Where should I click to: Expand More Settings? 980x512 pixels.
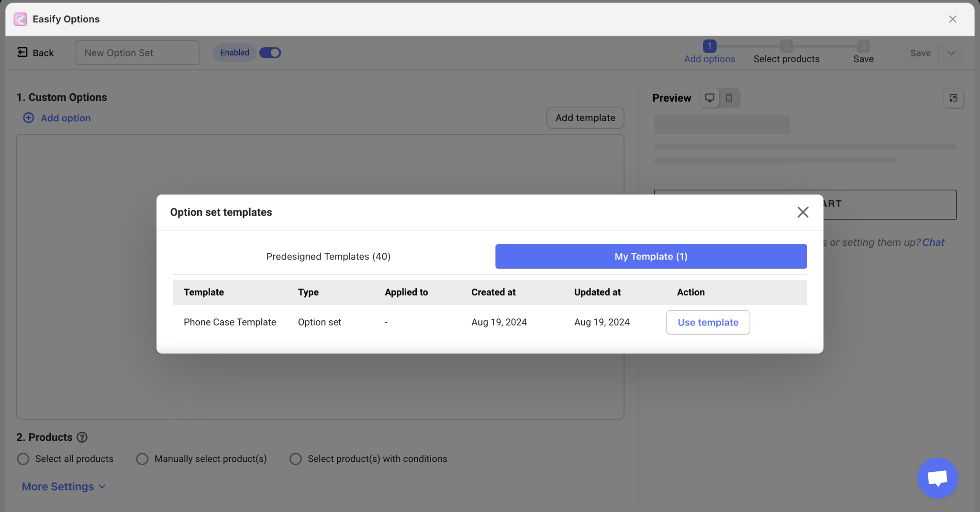pyautogui.click(x=57, y=486)
